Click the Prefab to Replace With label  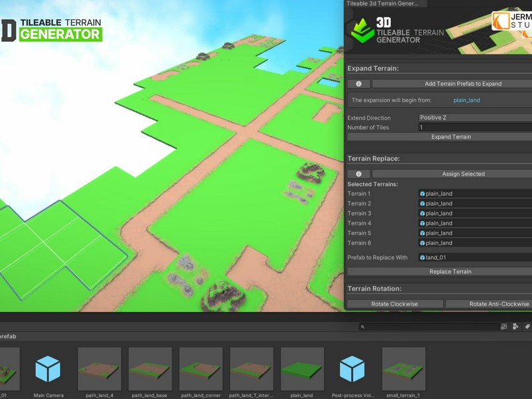(377, 257)
